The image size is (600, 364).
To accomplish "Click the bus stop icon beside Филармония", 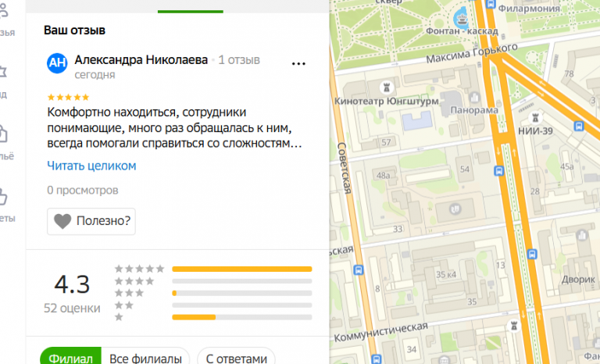I will coord(491,4).
